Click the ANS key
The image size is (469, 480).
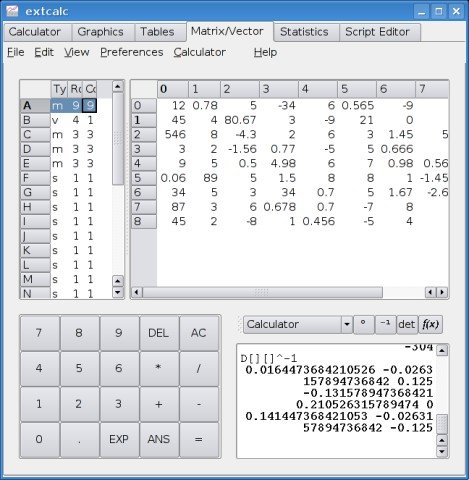[158, 439]
